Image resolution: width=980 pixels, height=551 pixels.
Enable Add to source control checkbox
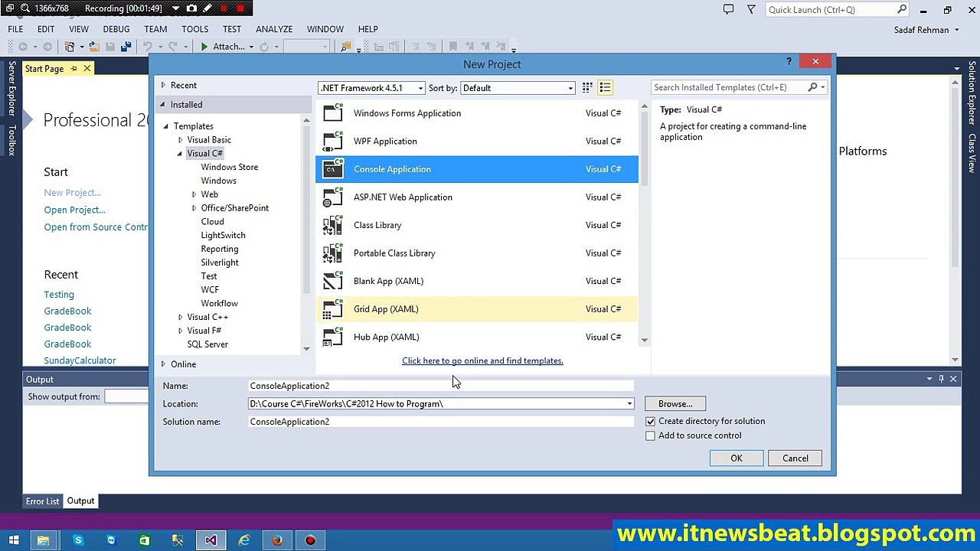(650, 435)
